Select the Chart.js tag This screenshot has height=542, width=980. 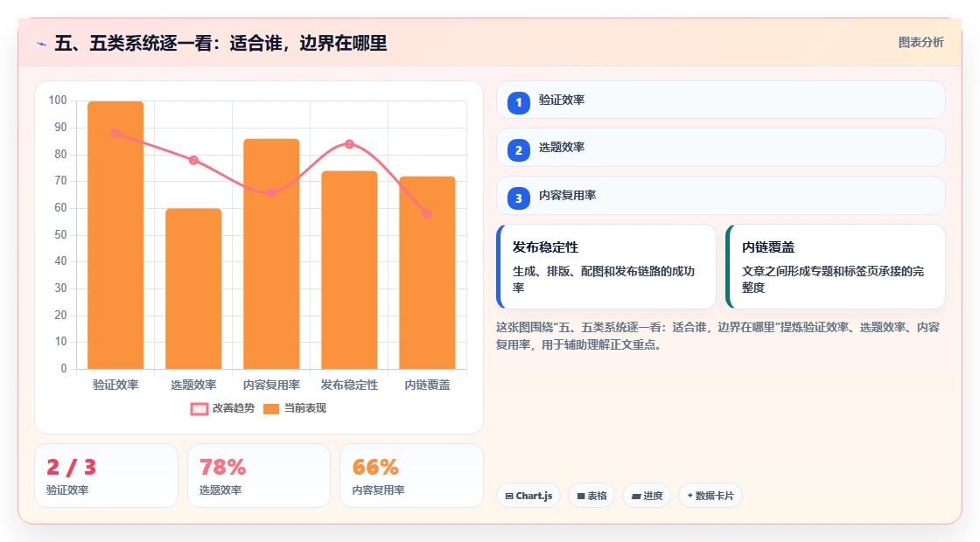pyautogui.click(x=528, y=496)
